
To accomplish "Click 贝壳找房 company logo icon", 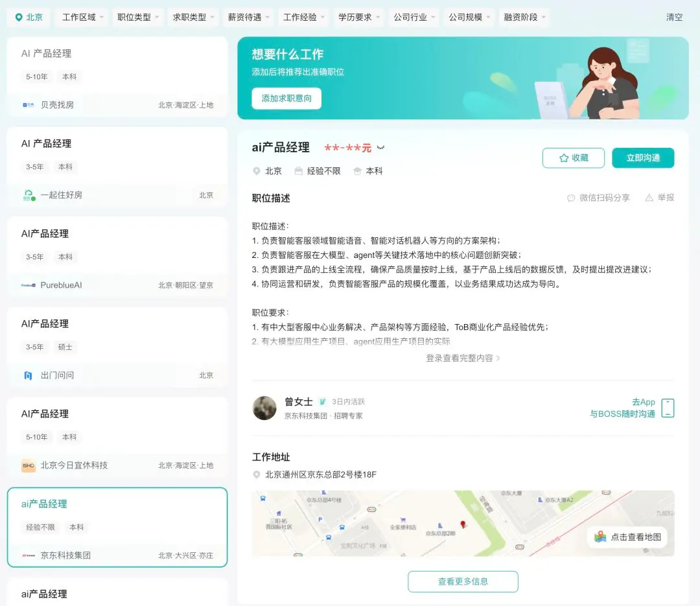I will pyautogui.click(x=28, y=105).
